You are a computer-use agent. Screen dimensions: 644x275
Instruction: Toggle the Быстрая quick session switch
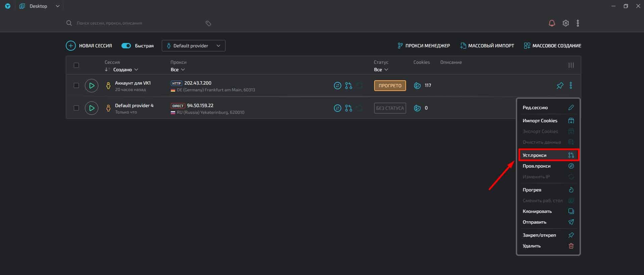click(126, 46)
